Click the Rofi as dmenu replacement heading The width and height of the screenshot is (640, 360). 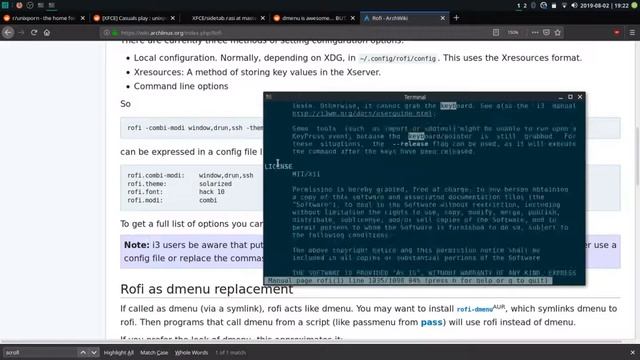207,289
